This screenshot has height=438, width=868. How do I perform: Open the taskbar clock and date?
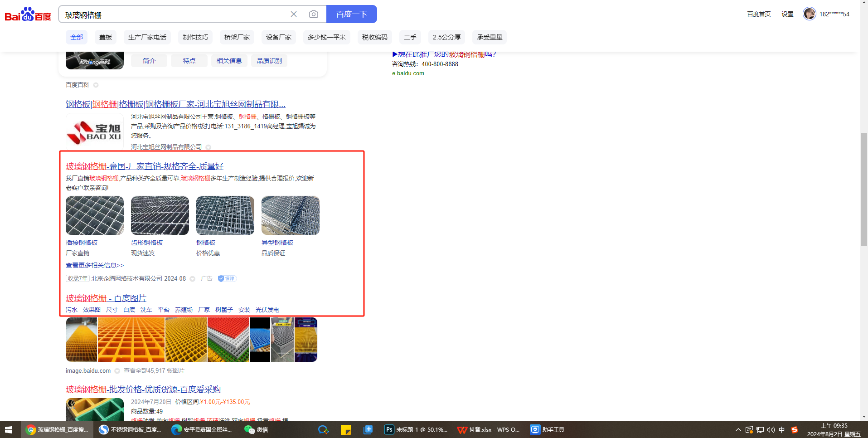coord(834,430)
